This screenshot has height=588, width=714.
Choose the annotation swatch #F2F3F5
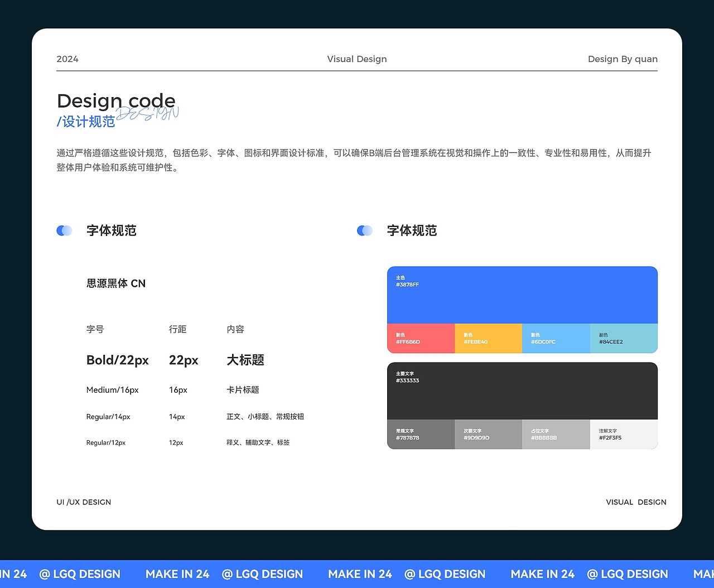624,434
